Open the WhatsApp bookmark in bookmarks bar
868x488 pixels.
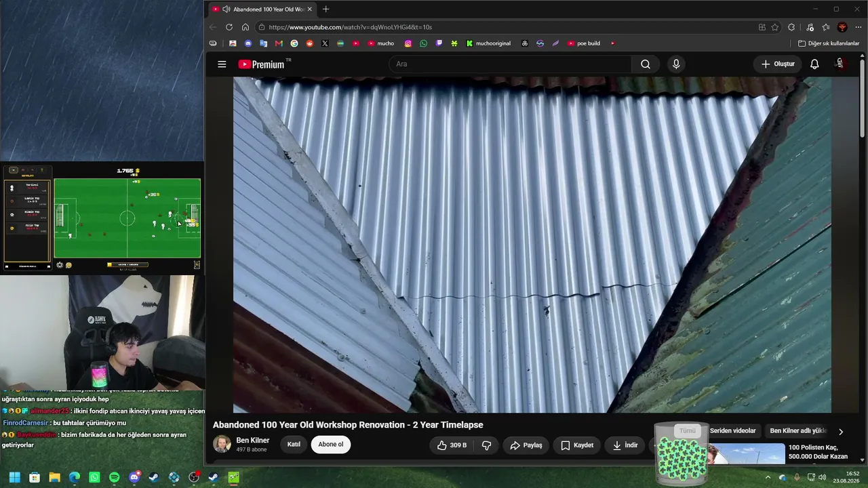pos(424,43)
